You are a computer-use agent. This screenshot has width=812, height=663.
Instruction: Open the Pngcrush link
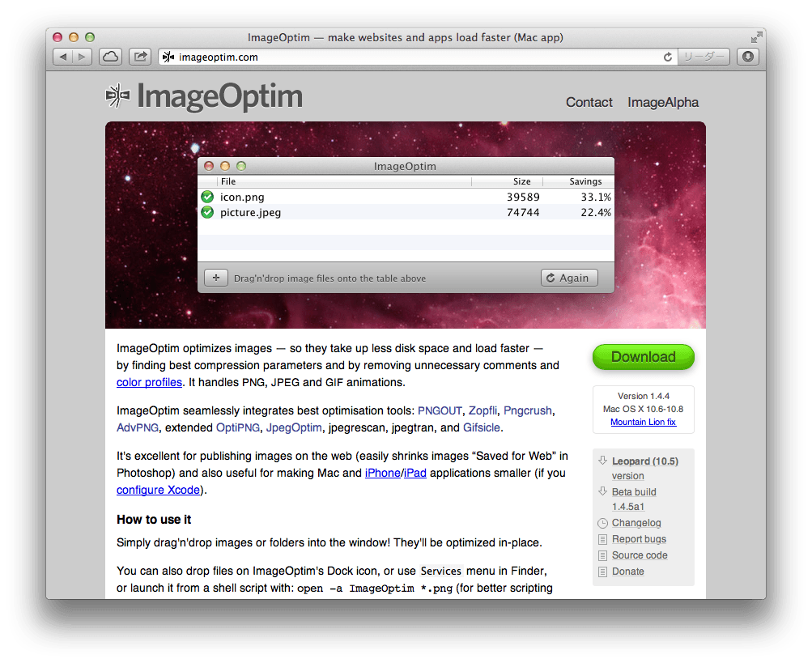(528, 410)
